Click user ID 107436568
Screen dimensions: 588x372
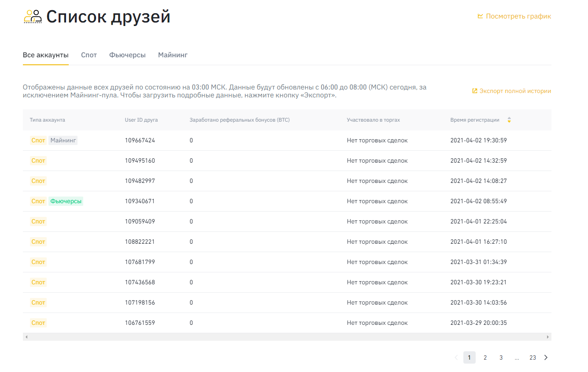pos(140,283)
